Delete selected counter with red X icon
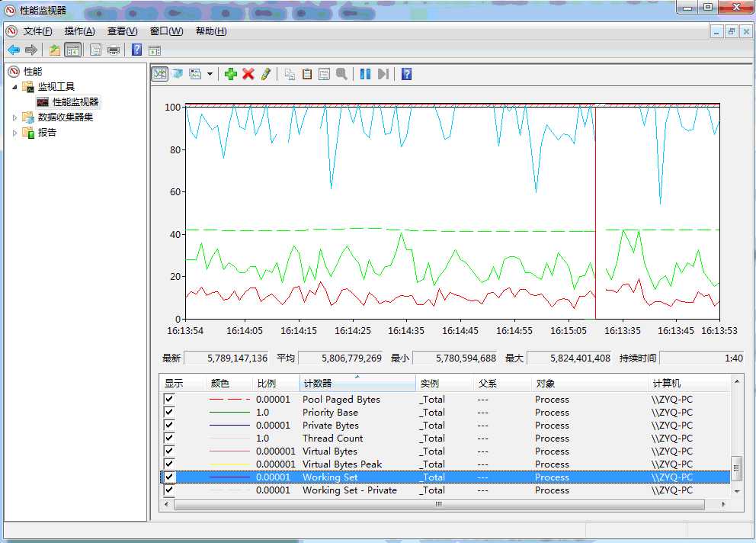Screen dimensions: 756x543 248,74
